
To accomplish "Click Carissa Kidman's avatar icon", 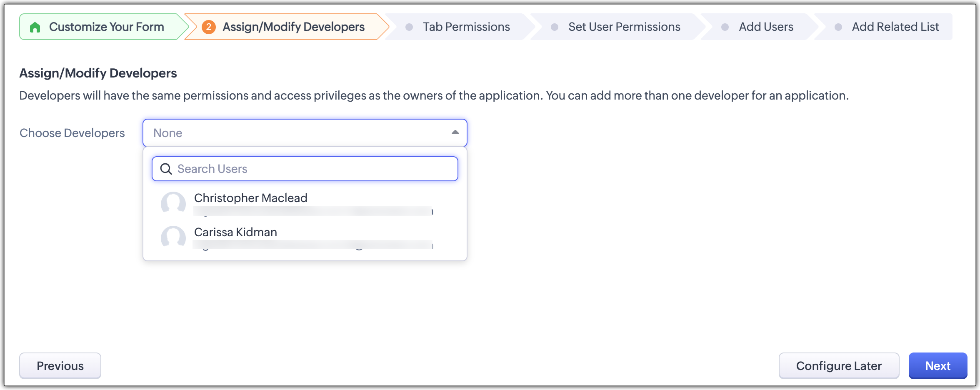I will click(x=173, y=237).
